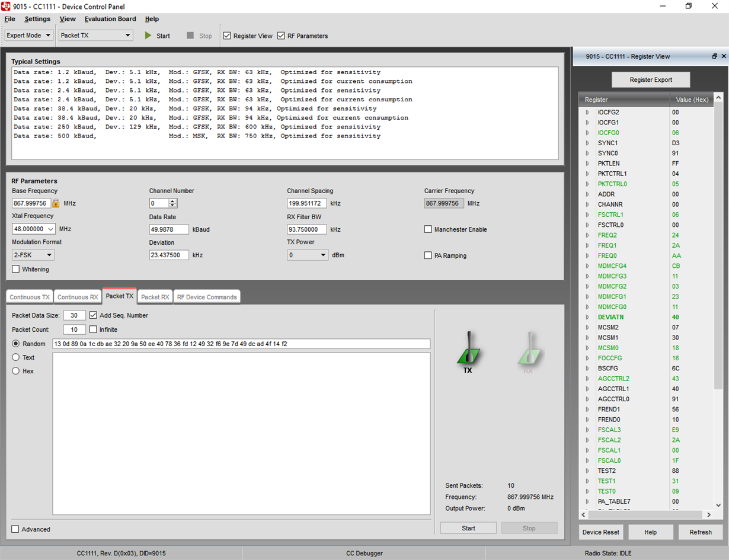
Task: Click the Deviation input field
Action: coord(169,255)
